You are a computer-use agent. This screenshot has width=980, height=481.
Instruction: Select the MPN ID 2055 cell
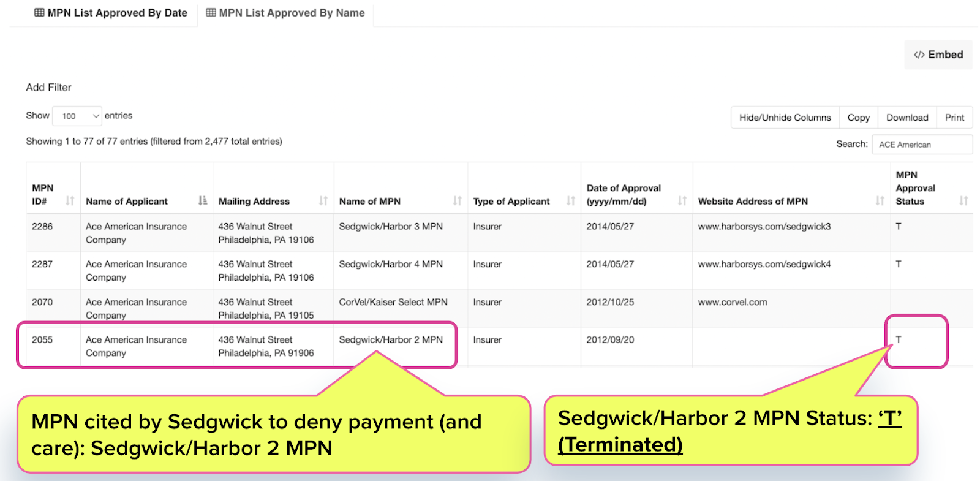[x=53, y=346]
